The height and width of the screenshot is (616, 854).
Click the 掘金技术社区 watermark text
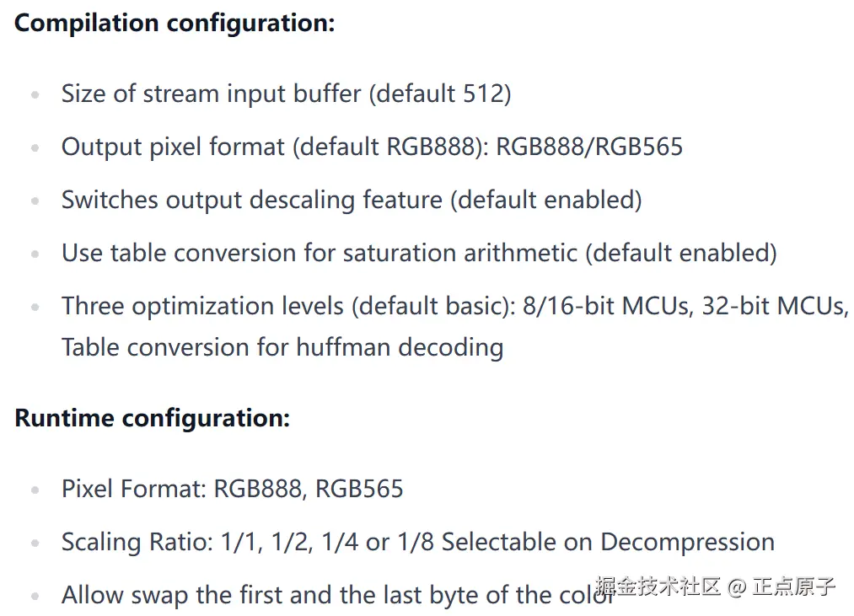[658, 587]
